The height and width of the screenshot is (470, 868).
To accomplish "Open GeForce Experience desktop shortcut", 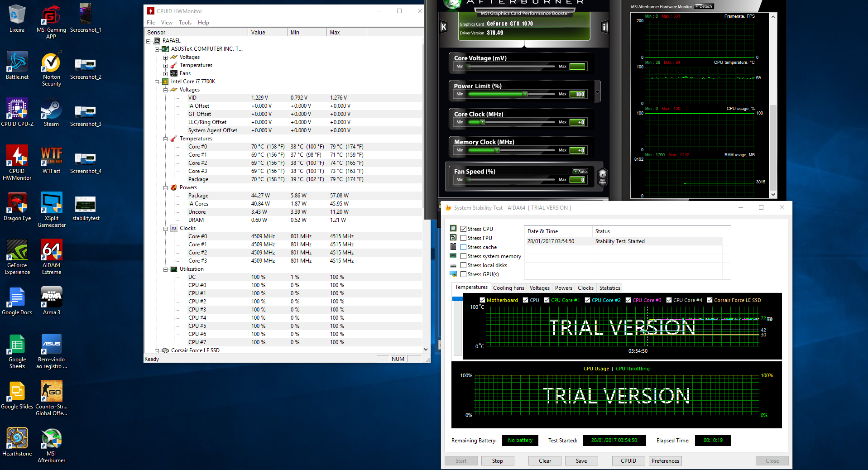I will tap(17, 257).
